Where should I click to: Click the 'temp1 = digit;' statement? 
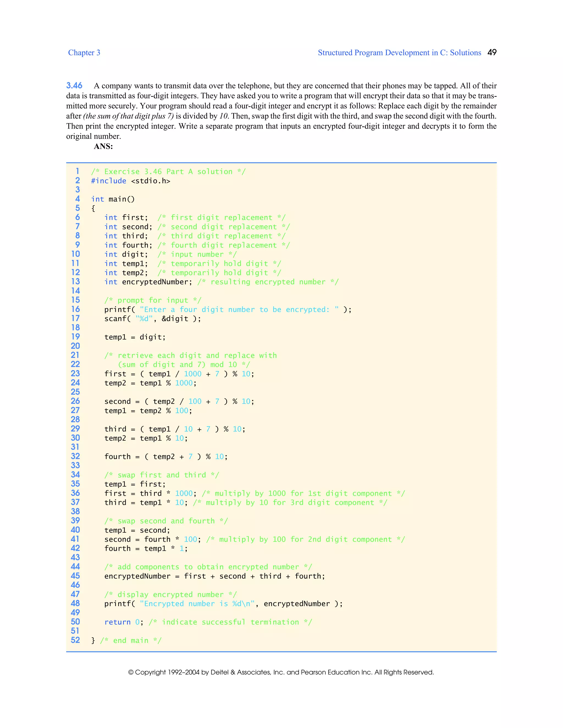[135, 337]
